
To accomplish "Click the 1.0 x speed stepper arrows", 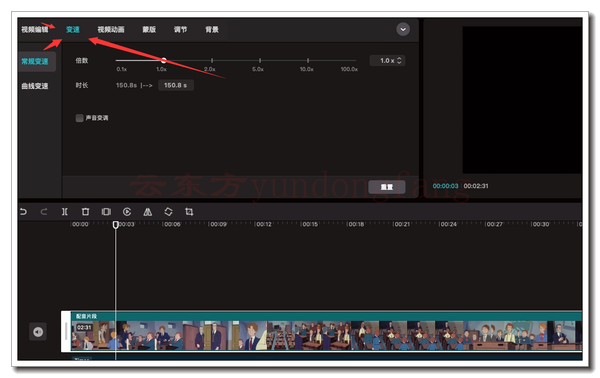I will coord(399,60).
